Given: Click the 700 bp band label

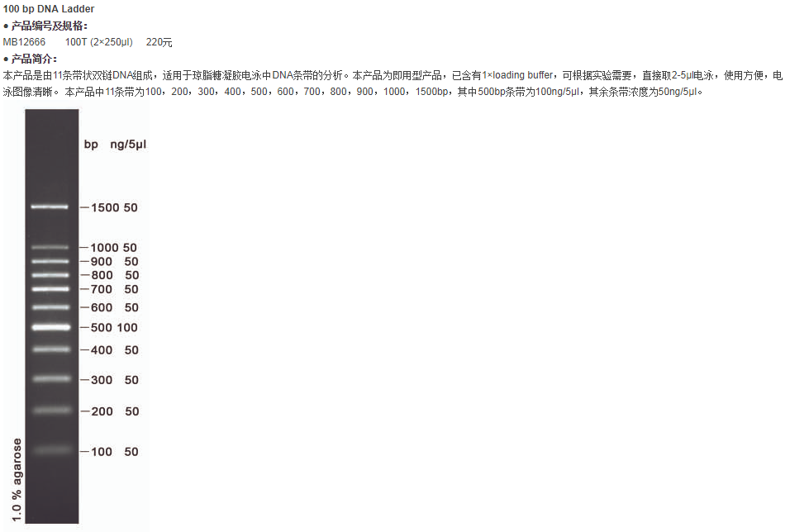Looking at the screenshot, I should tap(102, 290).
